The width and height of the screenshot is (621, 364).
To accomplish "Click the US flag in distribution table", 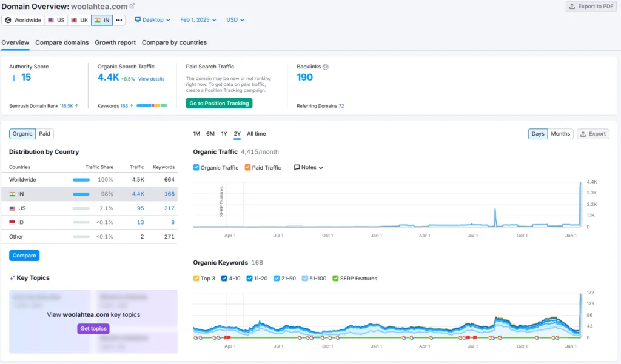I will click(12, 208).
